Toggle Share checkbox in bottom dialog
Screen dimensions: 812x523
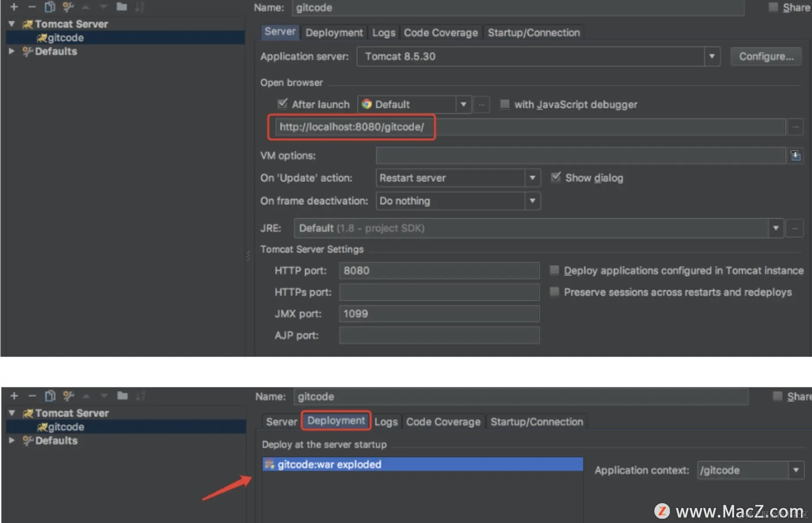click(x=778, y=396)
